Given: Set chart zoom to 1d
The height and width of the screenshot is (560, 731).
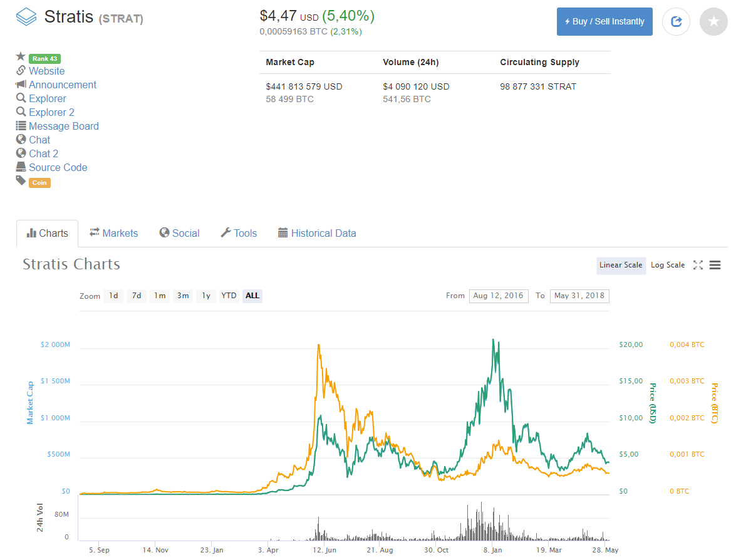Looking at the screenshot, I should 113,296.
